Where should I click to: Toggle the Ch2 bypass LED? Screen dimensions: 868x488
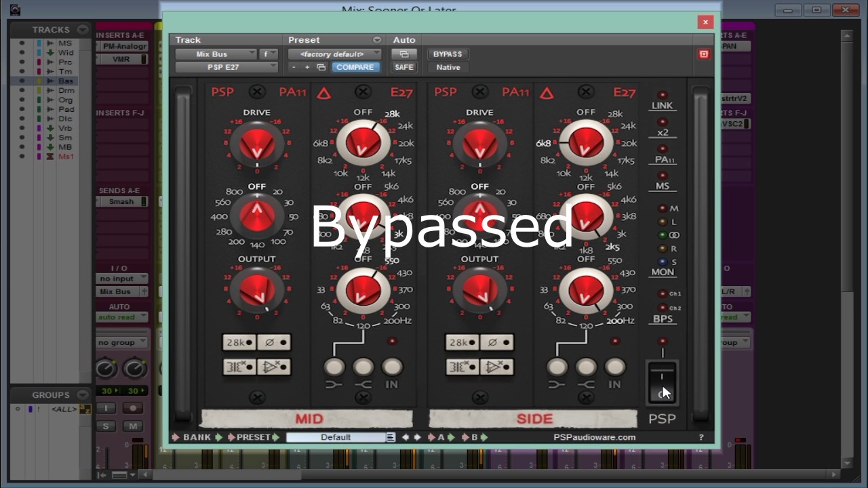663,308
